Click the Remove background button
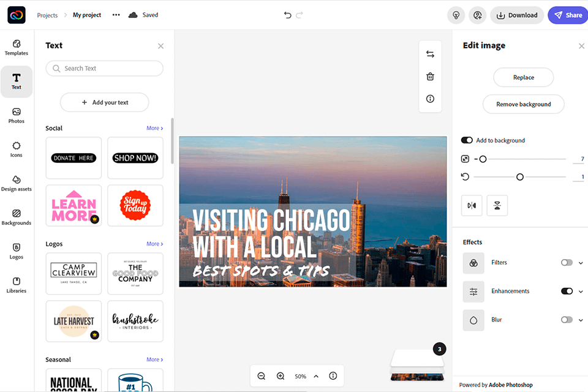Image resolution: width=588 pixels, height=392 pixels. [523, 104]
